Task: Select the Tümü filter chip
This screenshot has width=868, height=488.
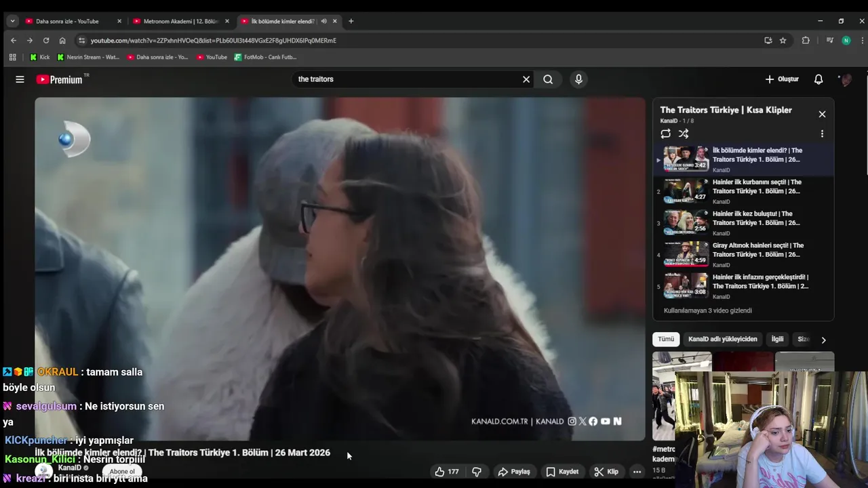Action: [666, 339]
